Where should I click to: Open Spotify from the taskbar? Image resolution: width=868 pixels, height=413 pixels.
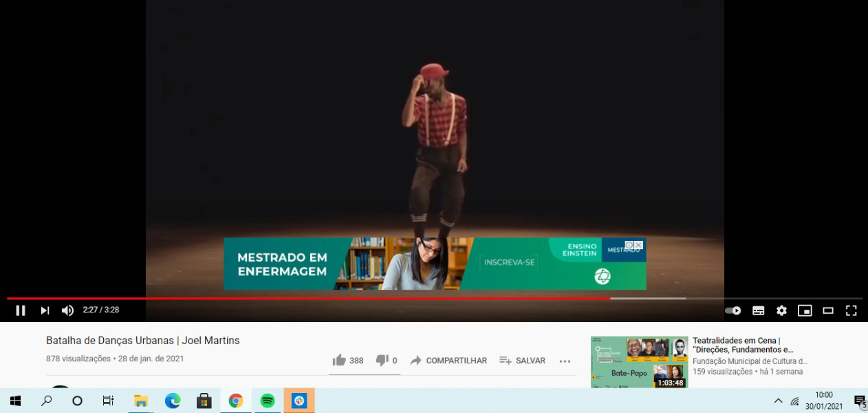click(x=268, y=401)
